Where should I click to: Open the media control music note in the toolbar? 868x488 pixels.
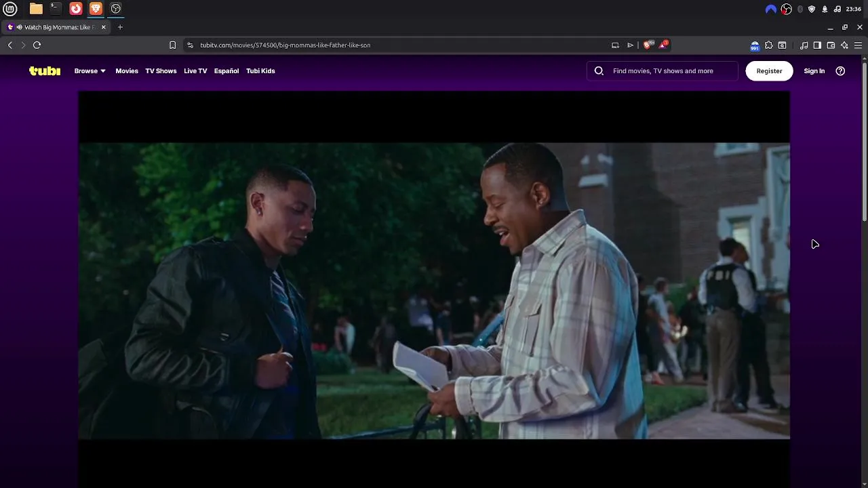[x=804, y=45]
